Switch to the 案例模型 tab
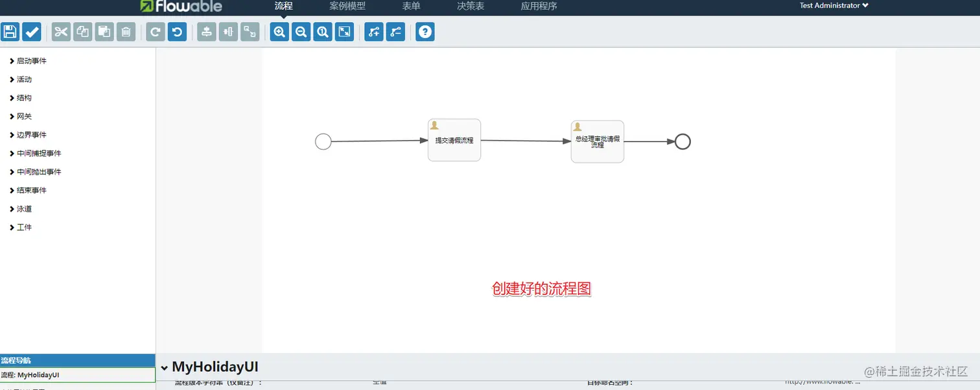980x390 pixels. (x=347, y=6)
